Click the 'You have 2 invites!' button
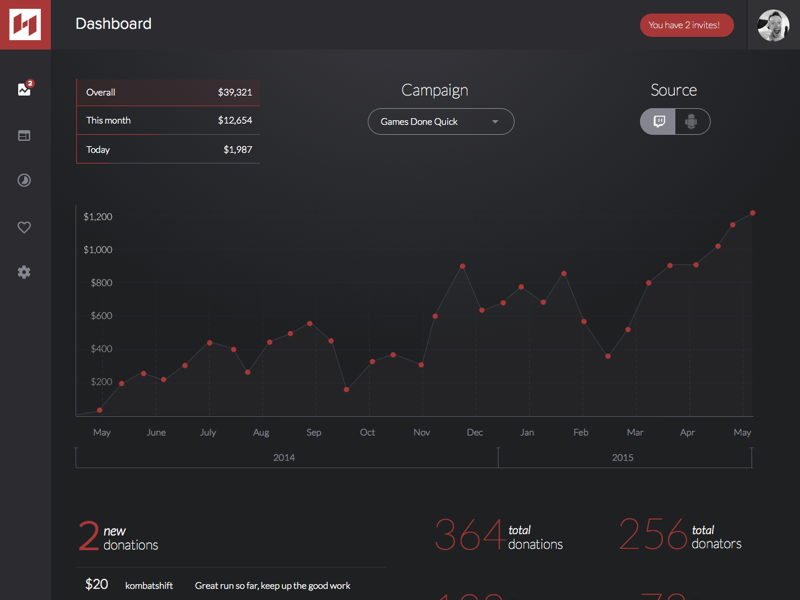The image size is (800, 600). [686, 25]
